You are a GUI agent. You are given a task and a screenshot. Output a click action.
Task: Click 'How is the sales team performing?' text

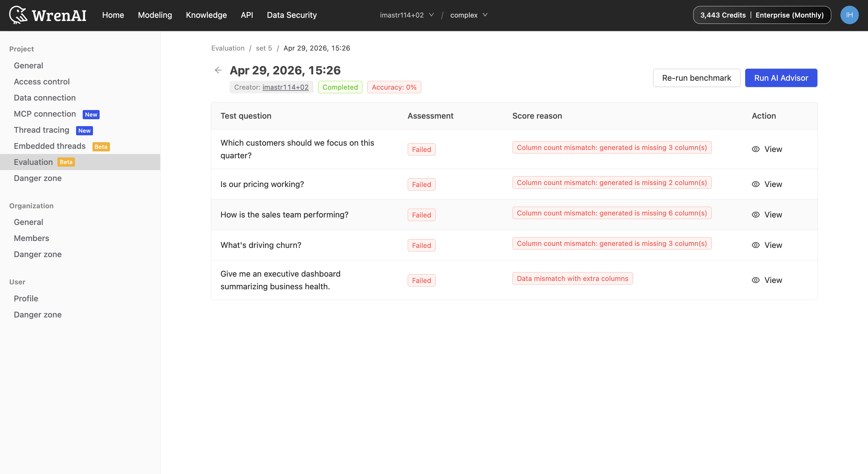[284, 215]
